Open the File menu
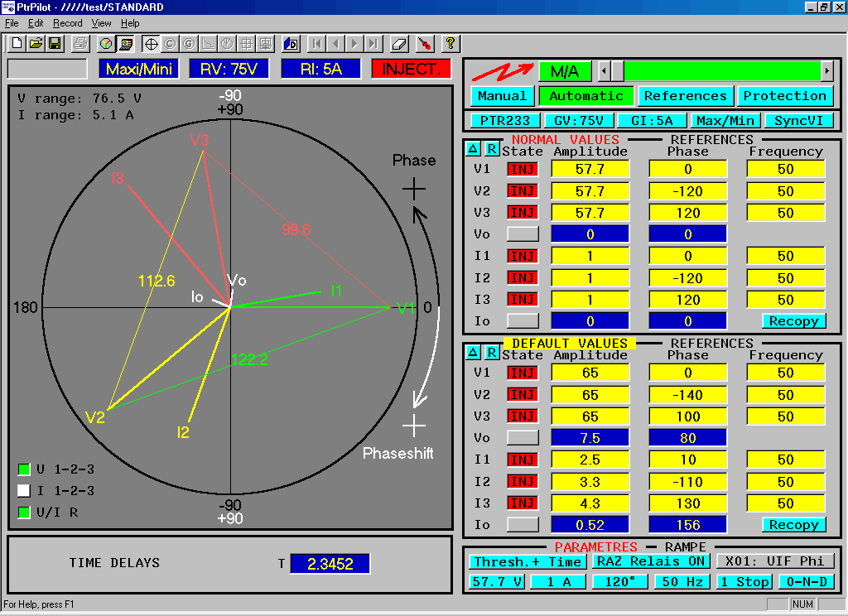The height and width of the screenshot is (616, 848). coord(12,23)
